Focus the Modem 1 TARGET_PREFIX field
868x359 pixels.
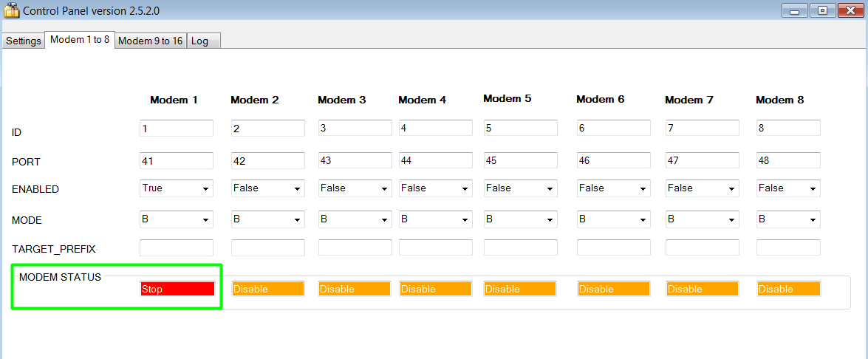(177, 247)
